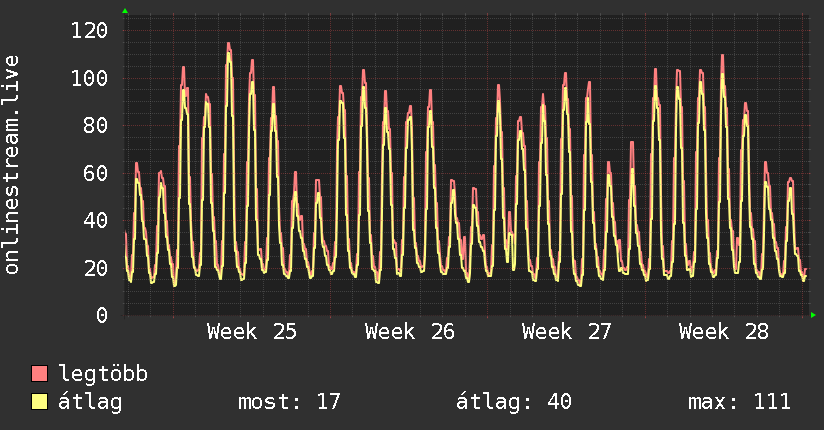
Task: Click the 80 y-axis label
Action: (96, 126)
